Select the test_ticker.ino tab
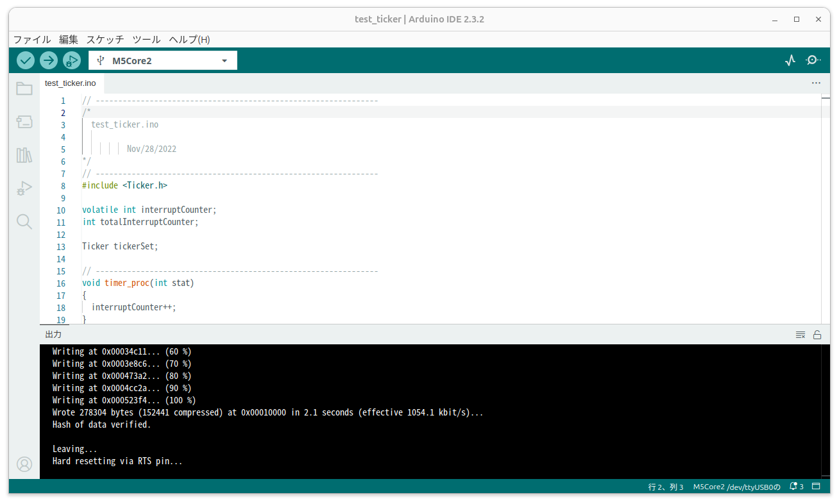The width and height of the screenshot is (839, 504). click(70, 83)
